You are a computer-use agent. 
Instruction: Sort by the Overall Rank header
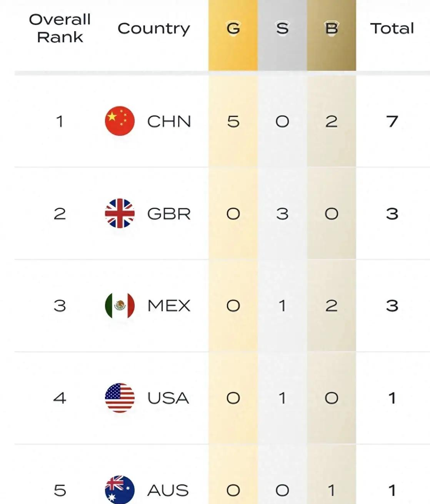[60, 28]
